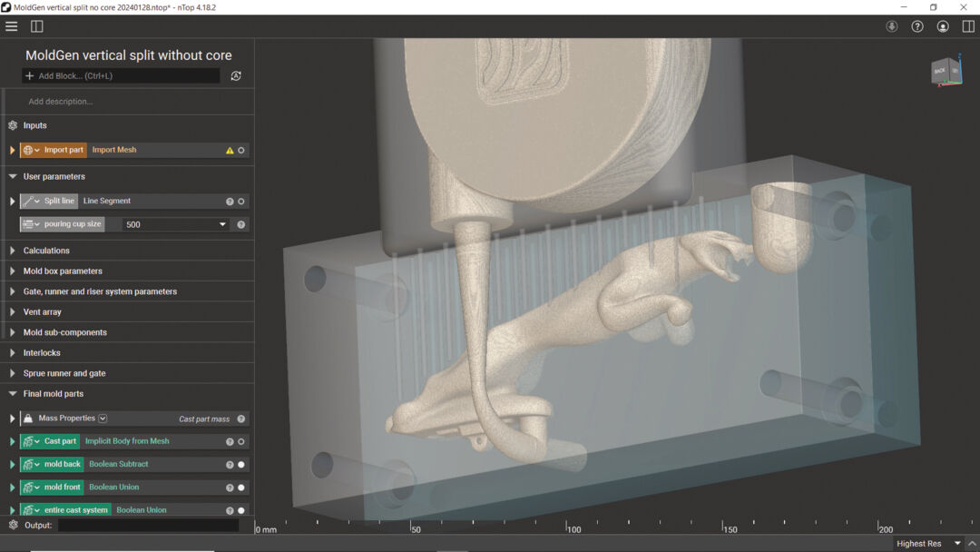Viewport: 980px width, 552px height.
Task: Open the help question mark icon in top bar
Action: point(917,26)
